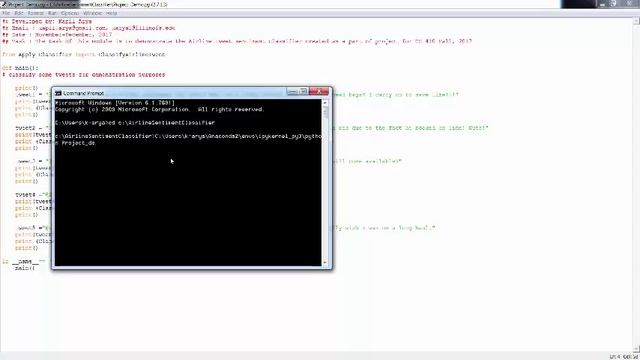Screen dimensions: 640x360
Task: Click the Email comment line in editor
Action: click(89, 28)
